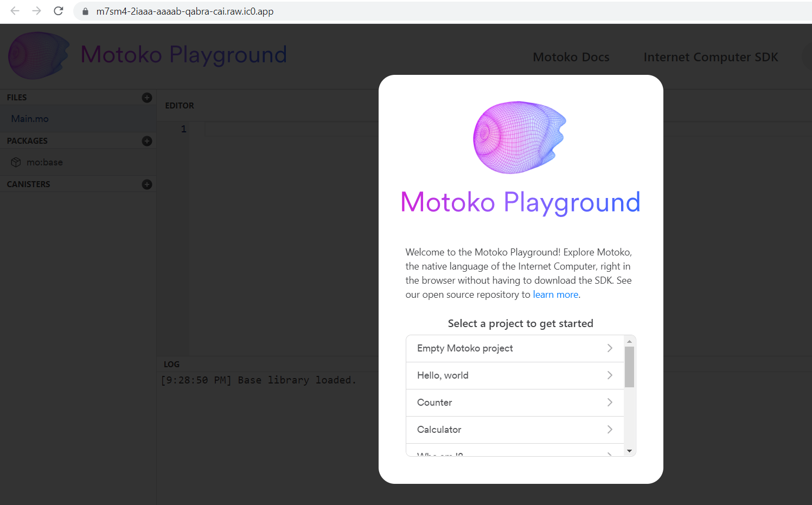
Task: Focus the browser address bar URL
Action: pyautogui.click(x=185, y=11)
